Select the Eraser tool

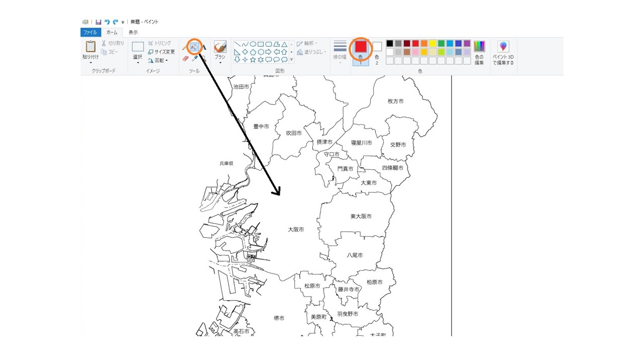click(x=185, y=58)
